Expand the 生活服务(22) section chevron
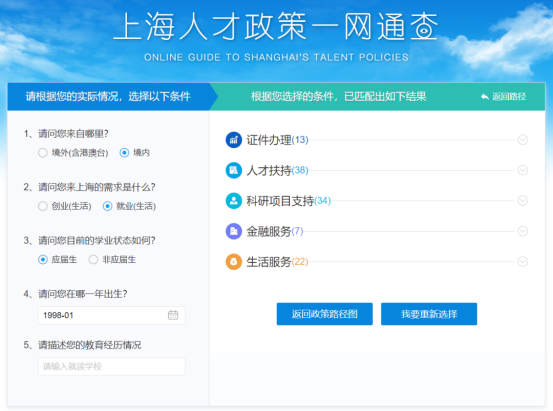The width and height of the screenshot is (553, 411). coord(522,261)
